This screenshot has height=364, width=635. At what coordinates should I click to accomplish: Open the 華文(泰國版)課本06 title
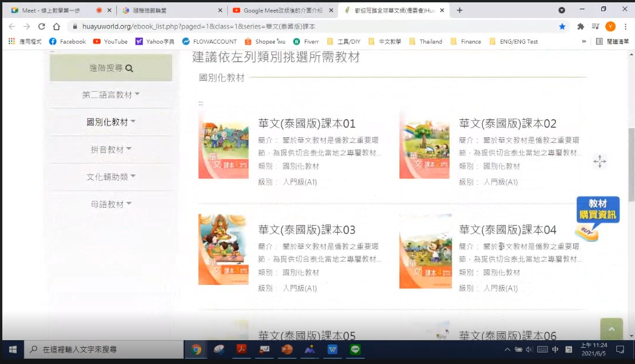pos(508,336)
